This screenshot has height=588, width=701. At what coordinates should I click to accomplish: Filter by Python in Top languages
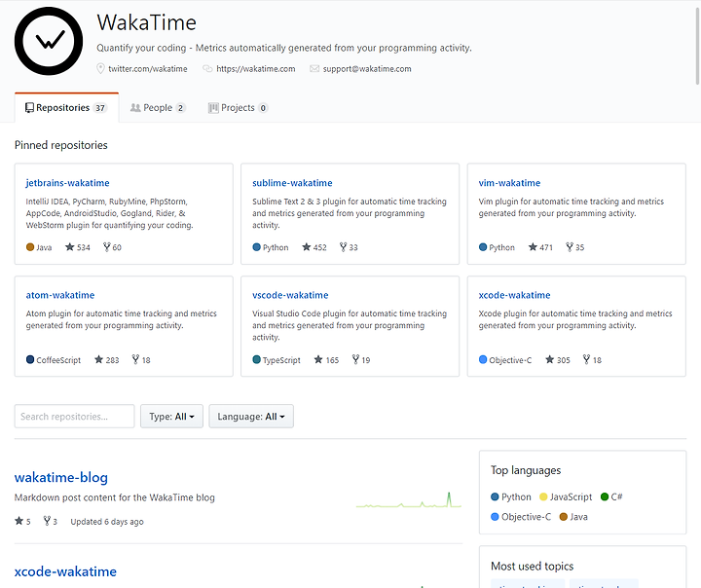pos(511,496)
